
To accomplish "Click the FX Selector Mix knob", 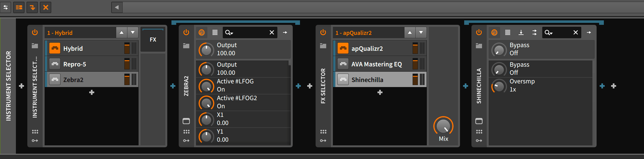I will [x=443, y=126].
